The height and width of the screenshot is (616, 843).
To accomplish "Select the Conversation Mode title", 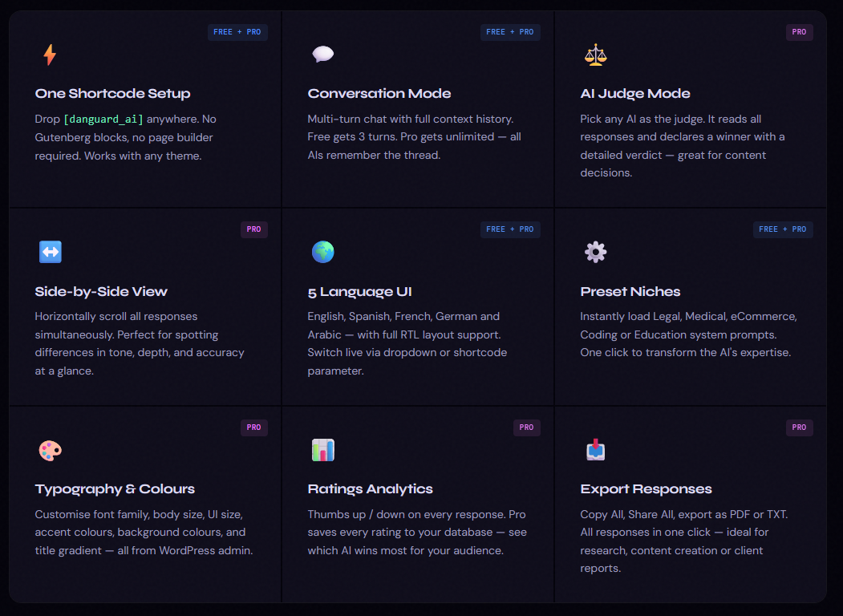I will pos(379,94).
